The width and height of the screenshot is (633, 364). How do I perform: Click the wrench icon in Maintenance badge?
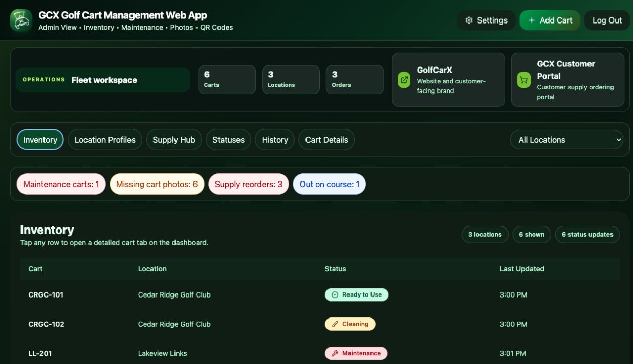click(335, 353)
